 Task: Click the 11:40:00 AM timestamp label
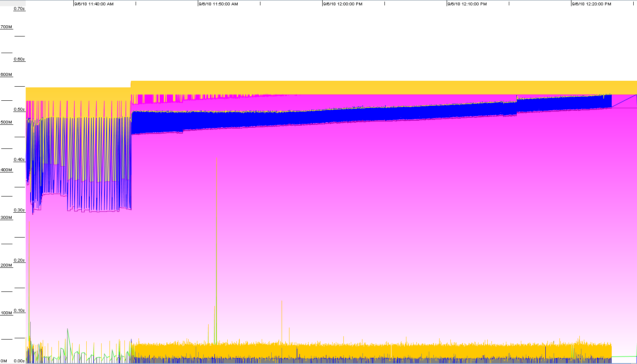pyautogui.click(x=94, y=4)
